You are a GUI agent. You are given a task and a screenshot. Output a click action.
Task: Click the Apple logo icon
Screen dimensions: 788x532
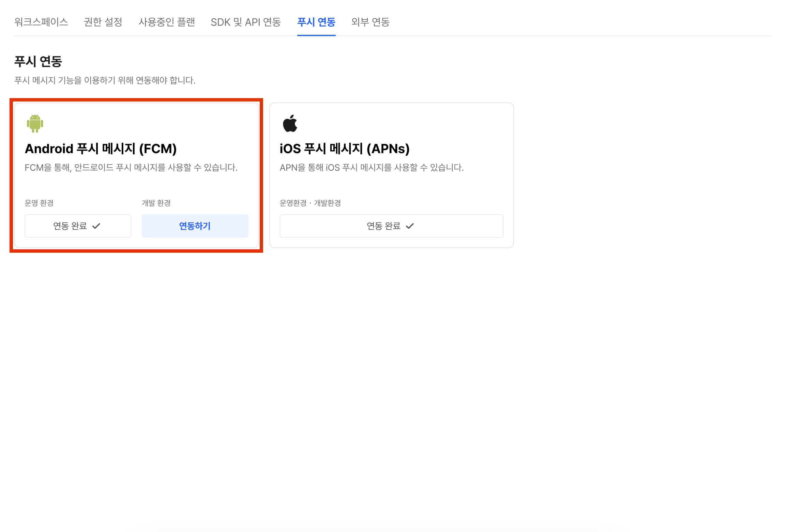(290, 123)
